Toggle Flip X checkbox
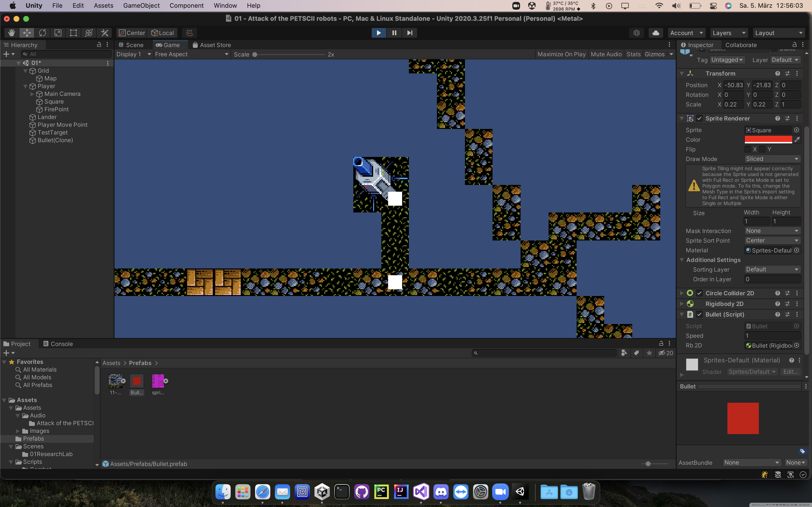The image size is (812, 507). [747, 149]
